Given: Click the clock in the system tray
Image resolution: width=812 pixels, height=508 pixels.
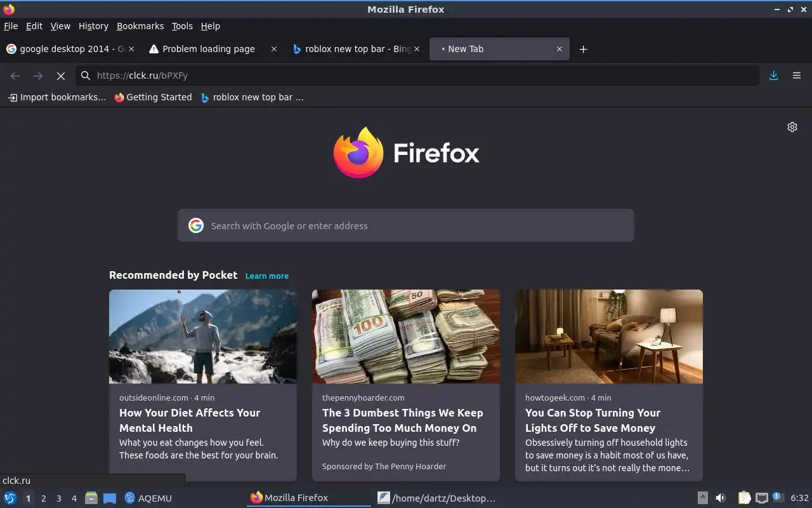Looking at the screenshot, I should [799, 498].
